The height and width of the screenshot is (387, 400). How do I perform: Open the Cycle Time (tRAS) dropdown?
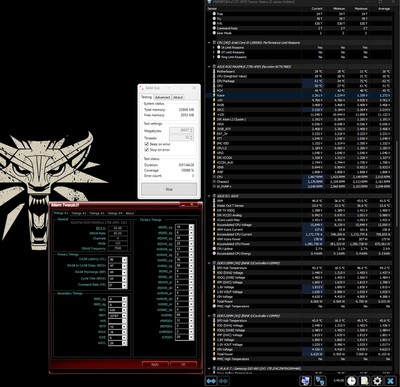(124, 279)
